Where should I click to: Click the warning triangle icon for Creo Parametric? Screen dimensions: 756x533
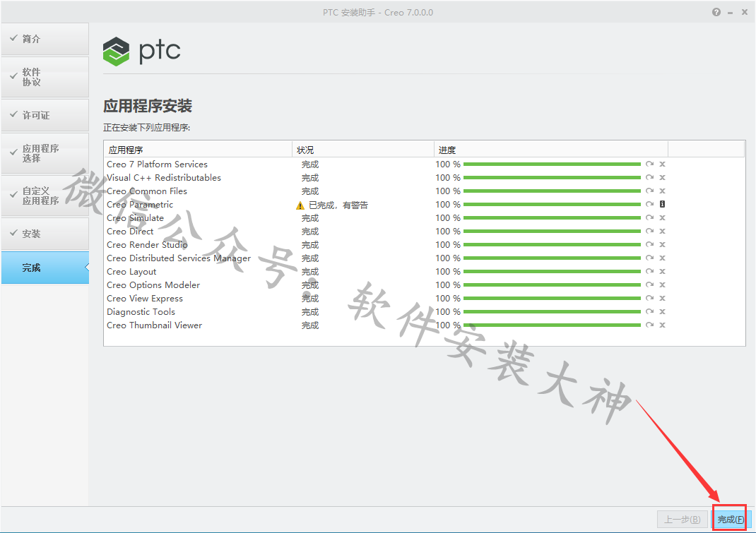click(x=300, y=205)
